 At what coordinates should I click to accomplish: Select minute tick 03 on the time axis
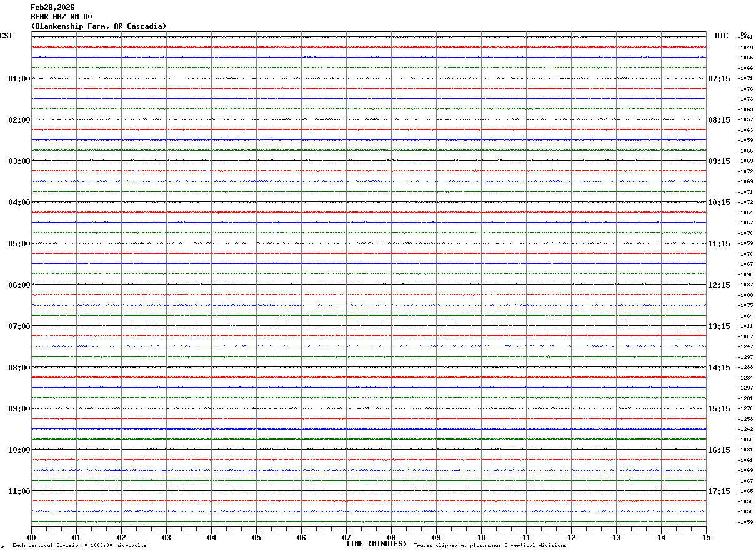[x=166, y=537]
